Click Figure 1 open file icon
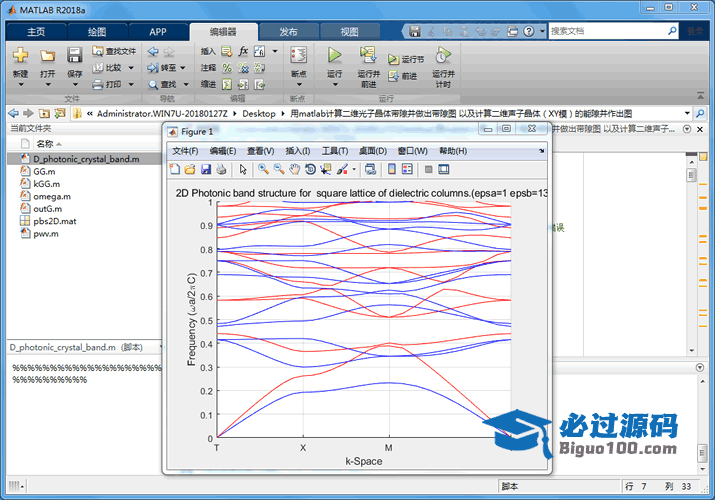715x500 pixels. click(190, 170)
